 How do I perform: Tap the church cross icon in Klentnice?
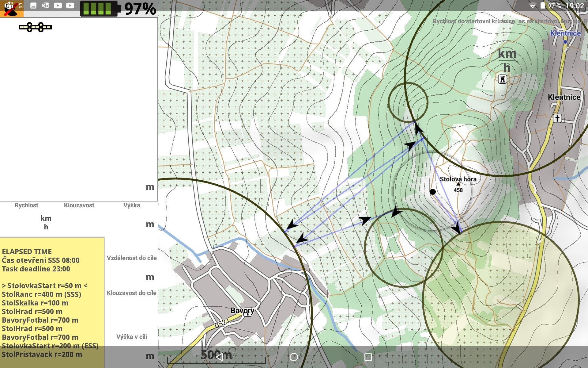(x=557, y=118)
